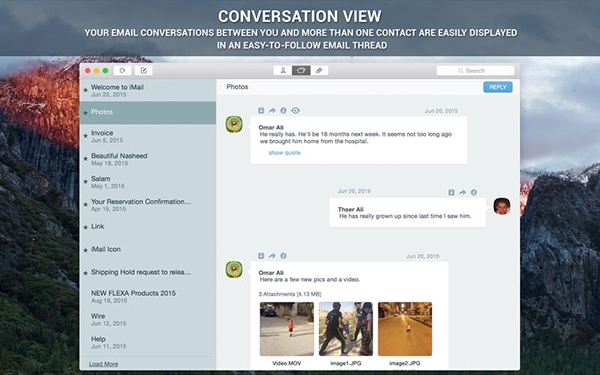The width and height of the screenshot is (600, 375).
Task: Click the blue REPLY button
Action: click(x=498, y=87)
